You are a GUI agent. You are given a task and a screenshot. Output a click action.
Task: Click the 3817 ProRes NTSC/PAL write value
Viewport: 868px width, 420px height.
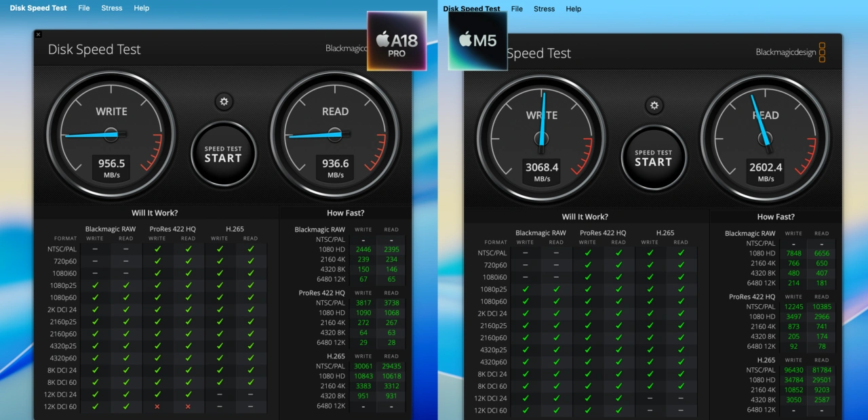[363, 303]
